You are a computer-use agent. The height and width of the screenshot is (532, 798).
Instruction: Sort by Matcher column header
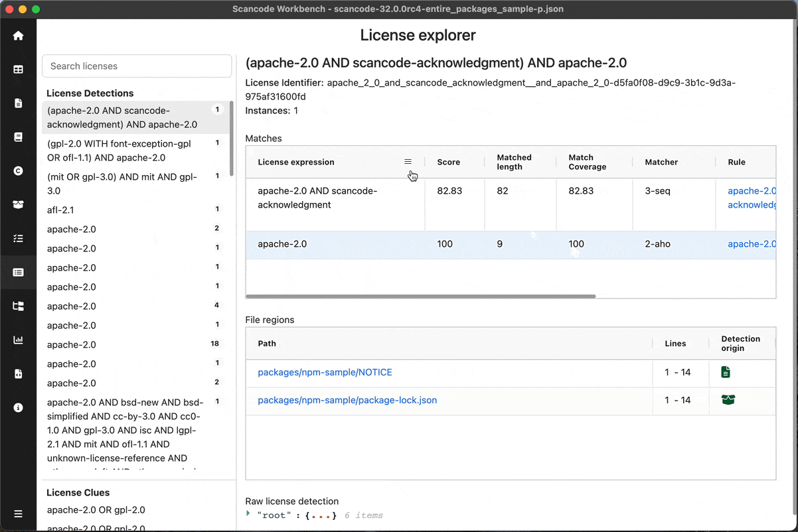coord(661,162)
